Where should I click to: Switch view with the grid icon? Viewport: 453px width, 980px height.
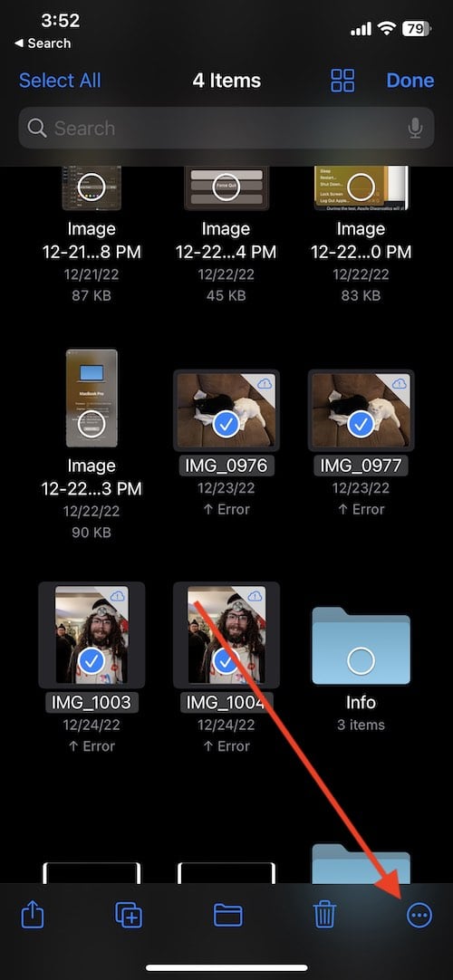pos(342,81)
